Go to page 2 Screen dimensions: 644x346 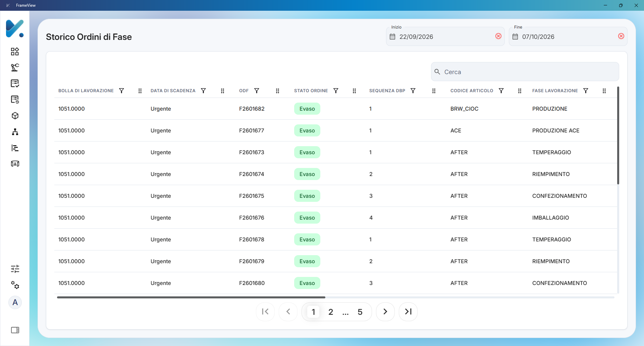[x=331, y=312]
